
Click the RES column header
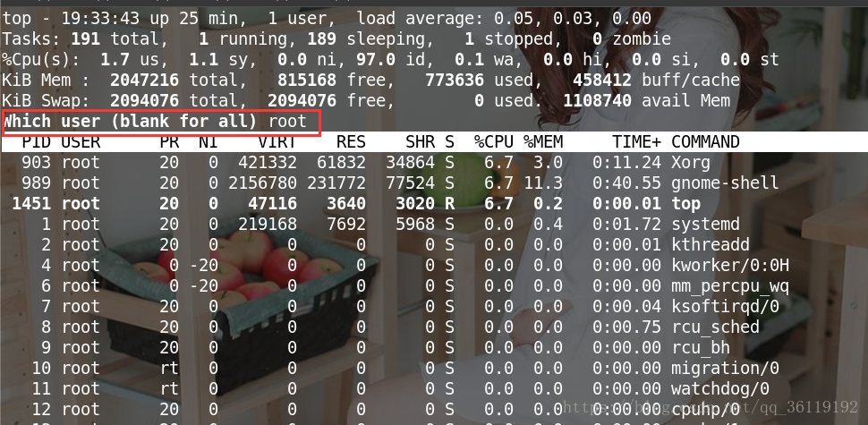coord(351,142)
